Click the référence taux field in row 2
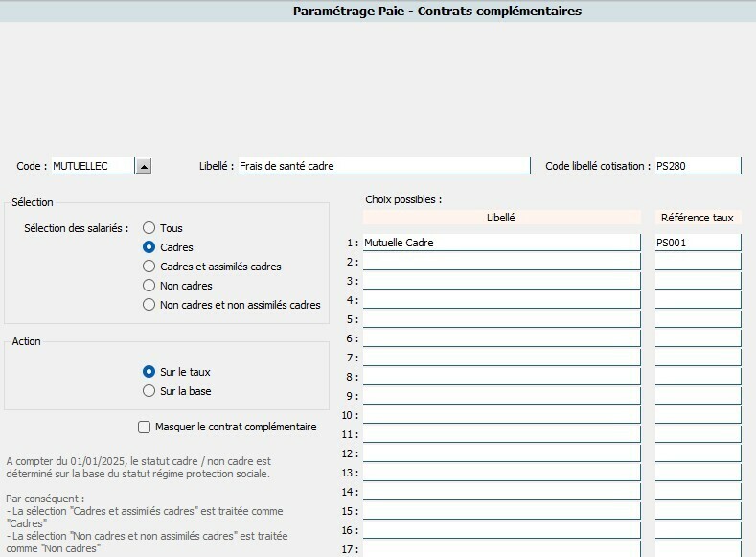The height and width of the screenshot is (557, 756). coord(699,262)
